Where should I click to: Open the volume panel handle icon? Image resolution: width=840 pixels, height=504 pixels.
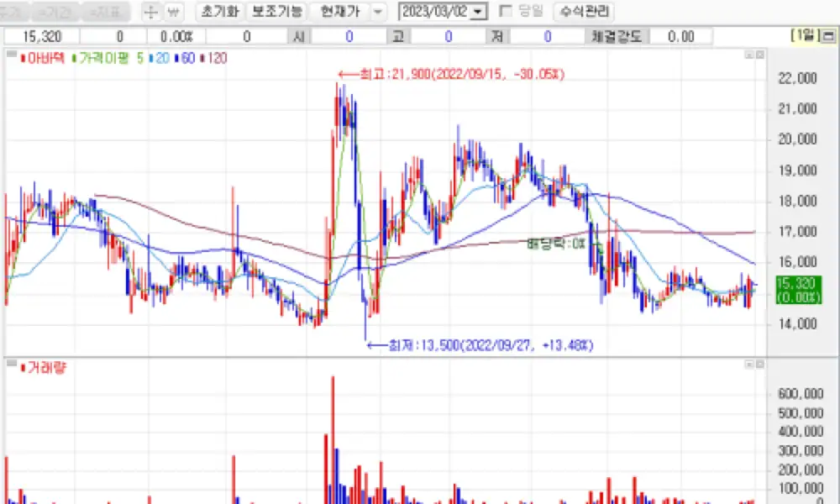tap(11, 363)
